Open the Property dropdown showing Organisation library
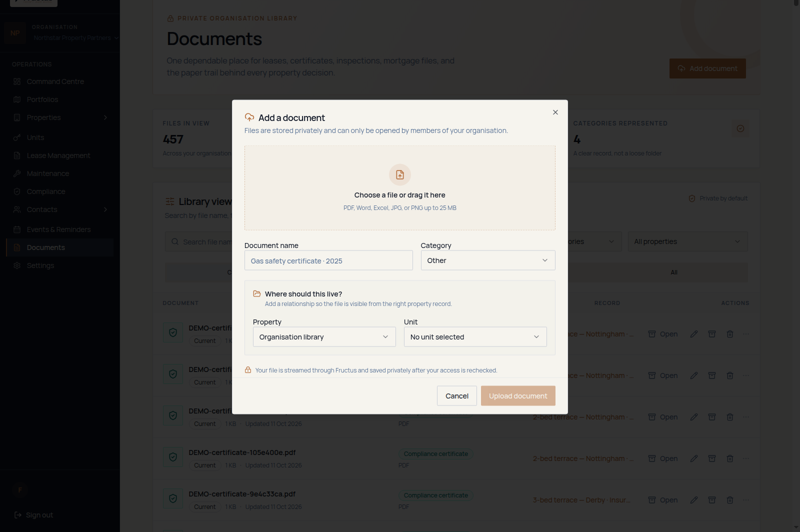This screenshot has width=800, height=532. pyautogui.click(x=324, y=337)
